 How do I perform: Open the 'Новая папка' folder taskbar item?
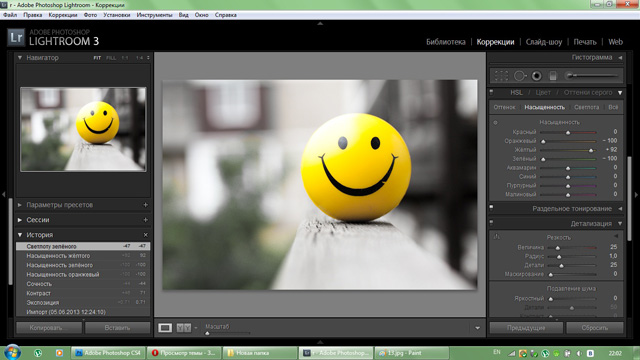(260, 353)
